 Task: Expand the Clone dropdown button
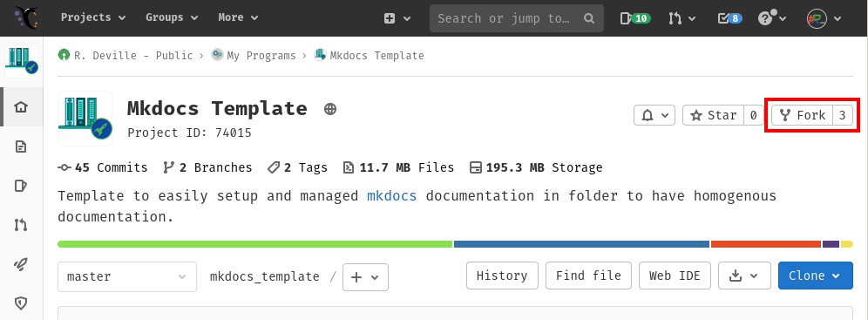pos(816,276)
